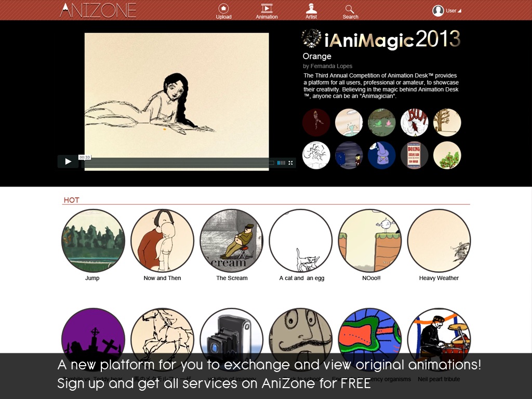Open the colorful guitar thumbnail
532x399 pixels.
pos(370,340)
